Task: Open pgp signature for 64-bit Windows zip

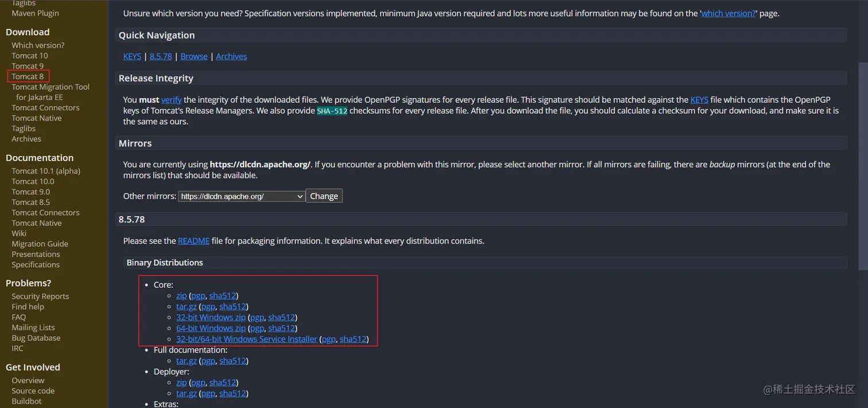Action: (x=257, y=328)
